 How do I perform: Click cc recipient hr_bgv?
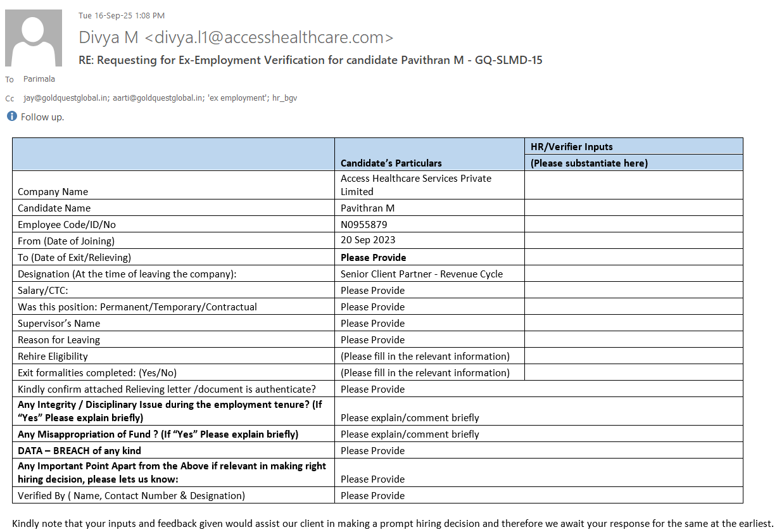pos(284,98)
